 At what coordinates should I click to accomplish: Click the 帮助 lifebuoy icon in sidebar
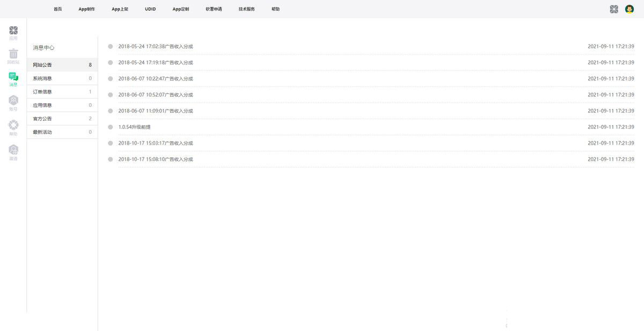[x=13, y=126]
